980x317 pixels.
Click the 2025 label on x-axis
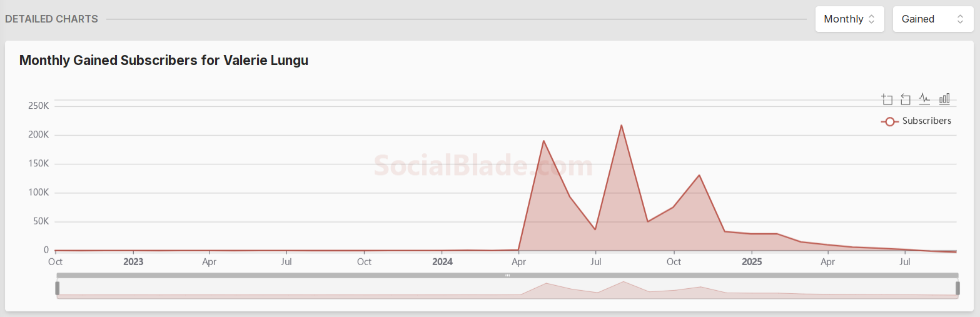point(751,262)
